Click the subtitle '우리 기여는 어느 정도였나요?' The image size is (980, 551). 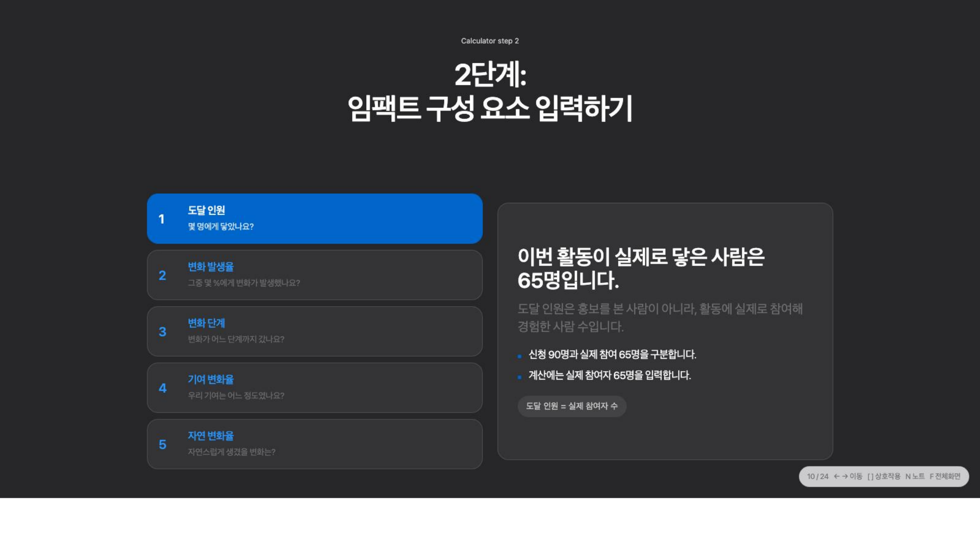point(236,396)
